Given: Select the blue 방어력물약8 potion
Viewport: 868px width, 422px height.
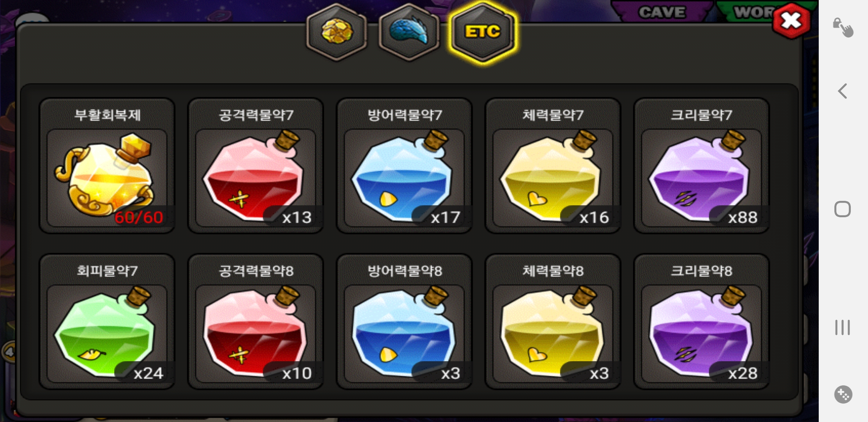Looking at the screenshot, I should pyautogui.click(x=404, y=322).
